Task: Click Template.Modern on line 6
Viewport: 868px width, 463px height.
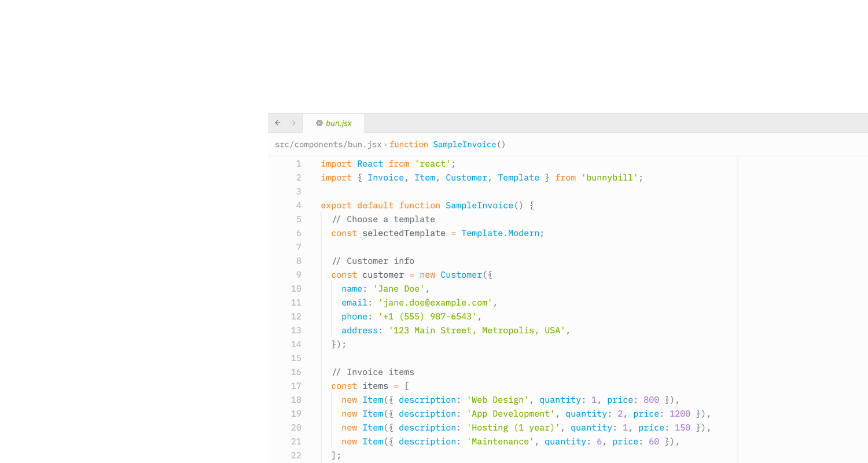Action: (x=501, y=233)
